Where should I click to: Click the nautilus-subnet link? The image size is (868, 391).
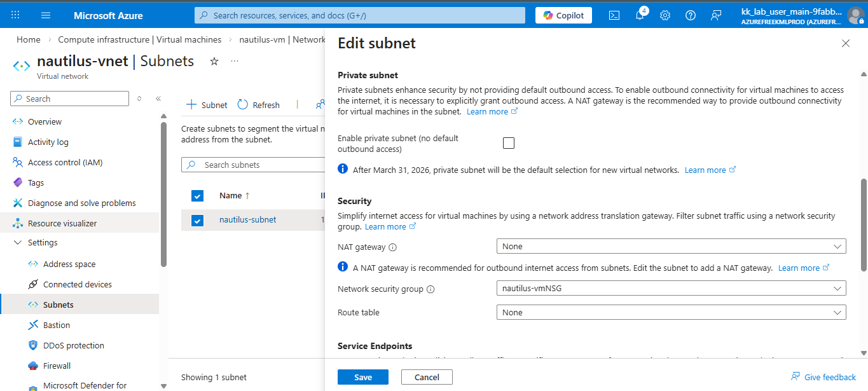pyautogui.click(x=247, y=220)
